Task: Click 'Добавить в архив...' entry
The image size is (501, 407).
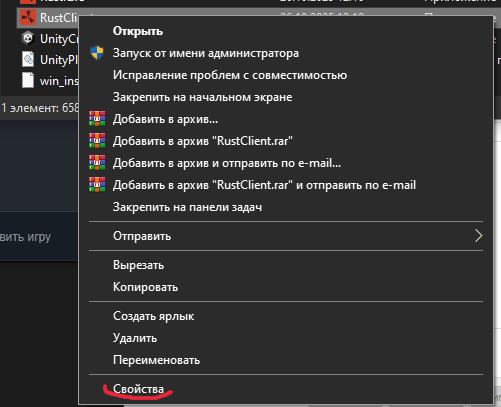Action: pyautogui.click(x=165, y=119)
